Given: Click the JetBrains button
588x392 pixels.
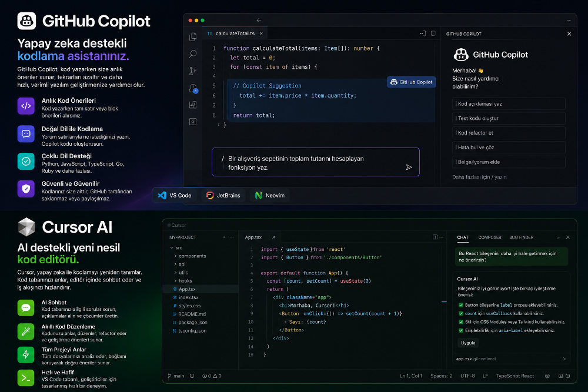Looking at the screenshot, I should (223, 195).
